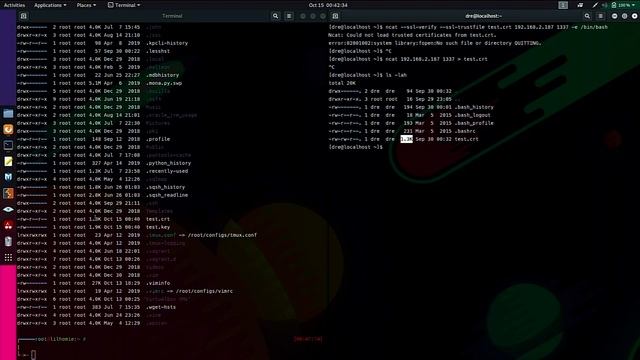Open the Activities overview
This screenshot has height=360, width=640.
tap(14, 5)
